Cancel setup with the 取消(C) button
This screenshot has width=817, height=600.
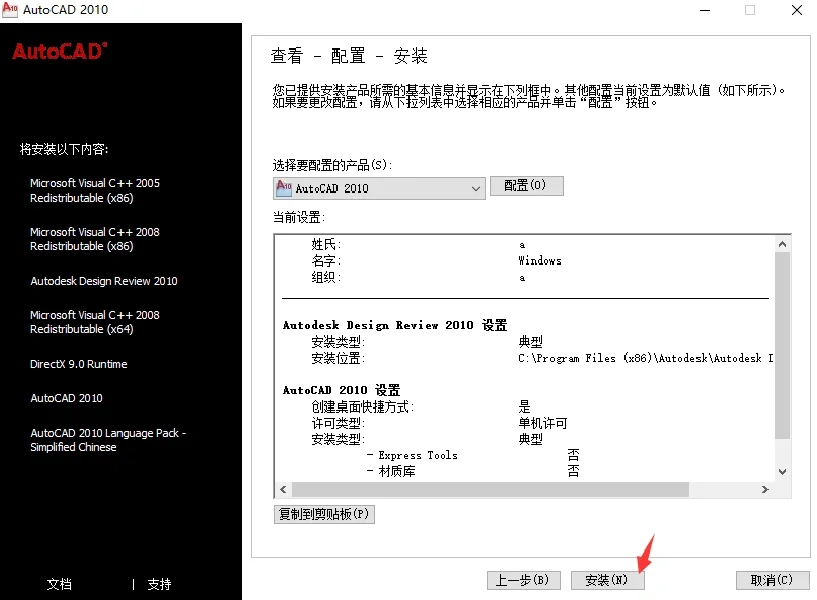(x=771, y=580)
